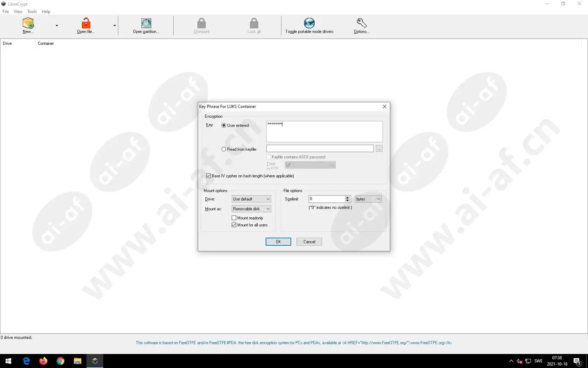
Task: Click the 0 drive mounted status text
Action: (16, 338)
